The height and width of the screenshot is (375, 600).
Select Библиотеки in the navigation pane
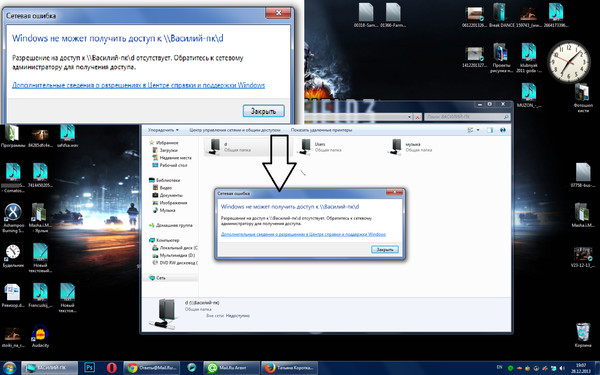(165, 180)
